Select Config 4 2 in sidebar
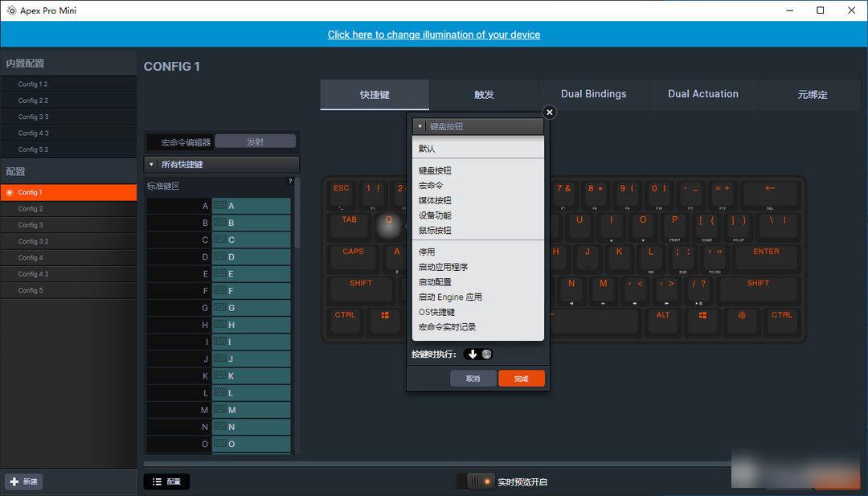 [x=68, y=274]
